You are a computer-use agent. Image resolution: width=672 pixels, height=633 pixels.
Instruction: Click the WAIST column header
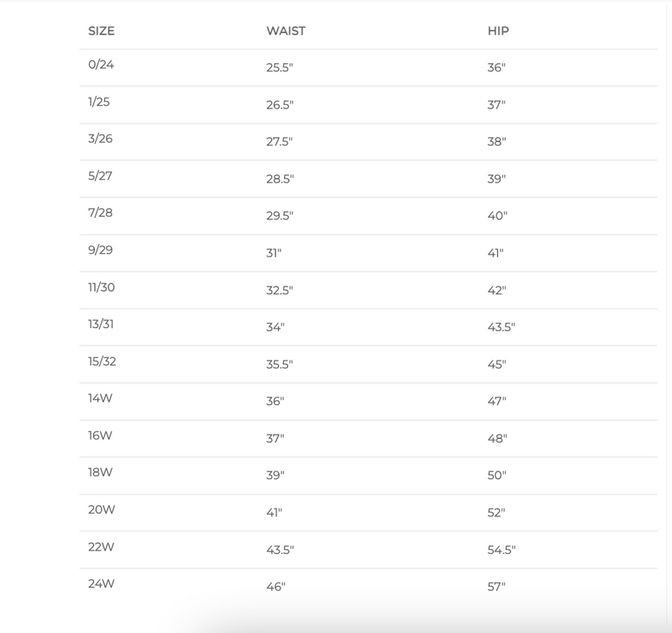coord(286,31)
